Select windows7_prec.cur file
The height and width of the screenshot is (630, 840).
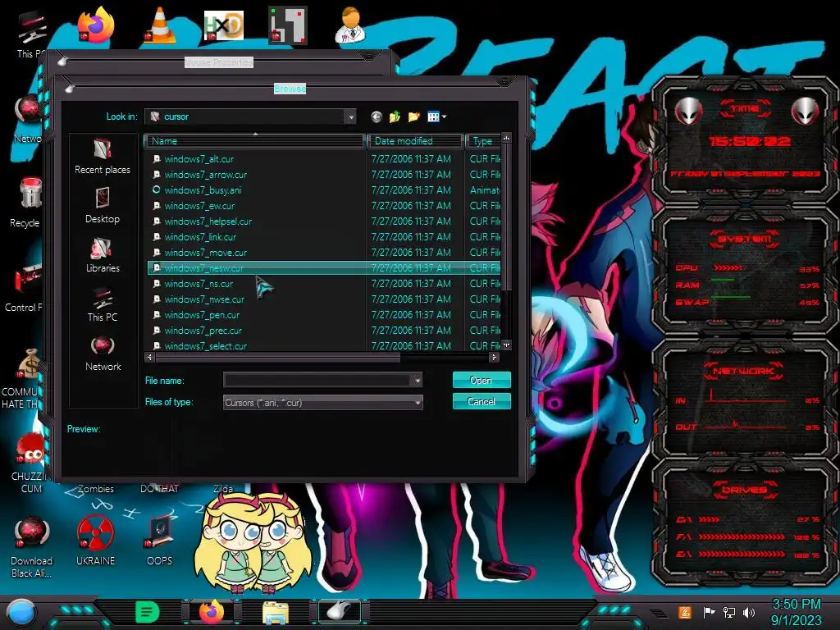[x=203, y=330]
